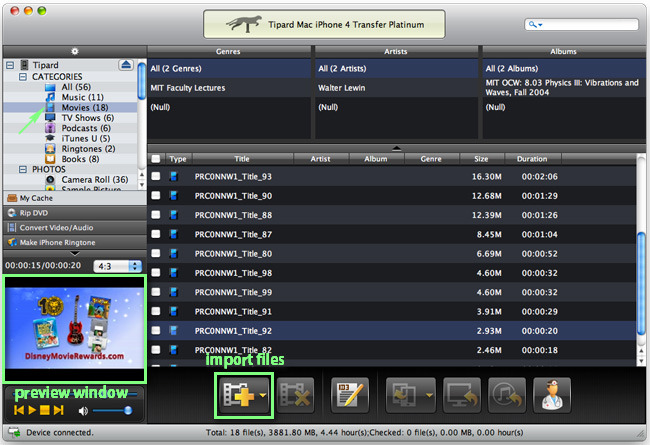Stop the preview playback
Screen dimensions: 650x445
click(x=45, y=410)
